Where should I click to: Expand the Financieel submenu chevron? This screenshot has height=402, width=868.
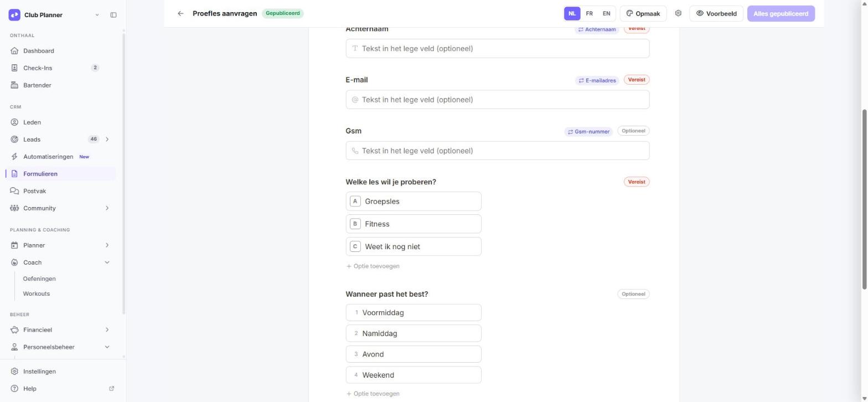coord(107,330)
